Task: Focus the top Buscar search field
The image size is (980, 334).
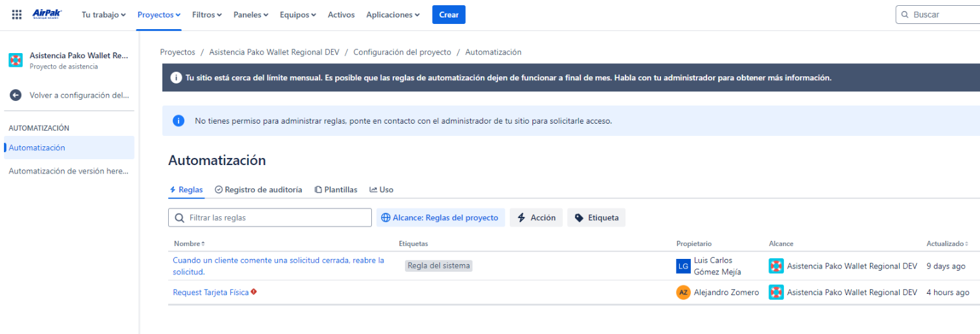Action: click(x=938, y=14)
